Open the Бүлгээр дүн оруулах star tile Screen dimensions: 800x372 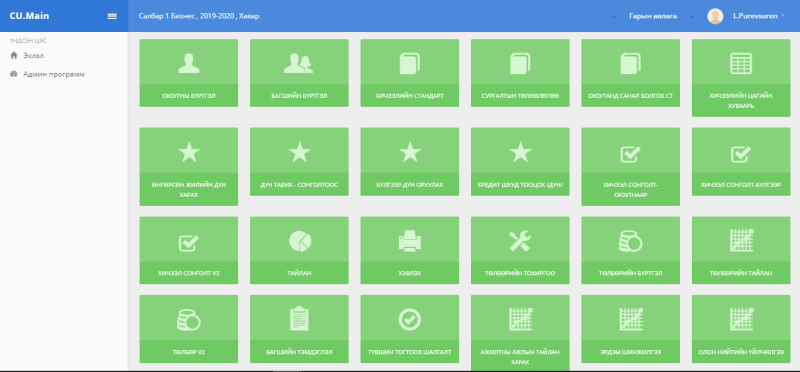pos(410,162)
